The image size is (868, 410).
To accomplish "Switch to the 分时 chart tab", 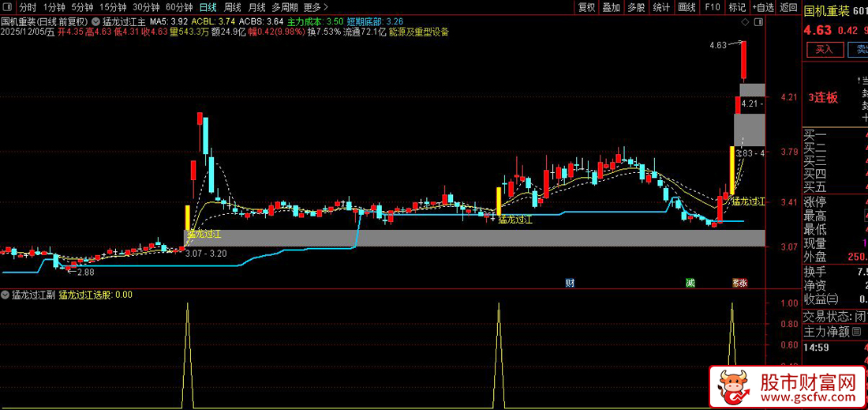I will click(x=27, y=7).
